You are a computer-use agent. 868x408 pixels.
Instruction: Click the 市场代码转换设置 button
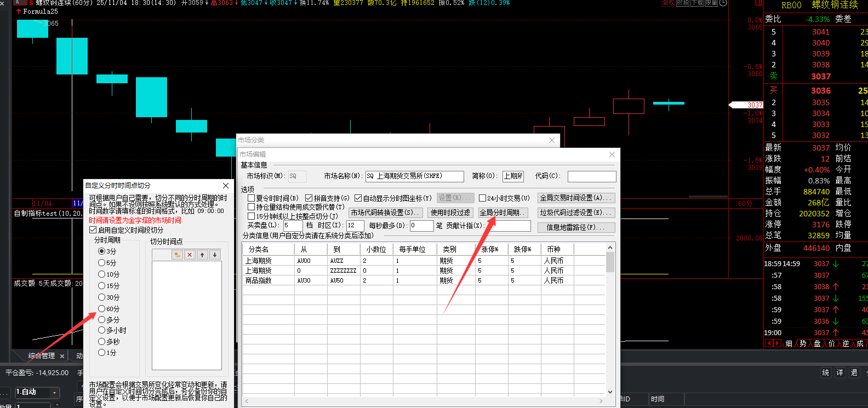point(386,212)
